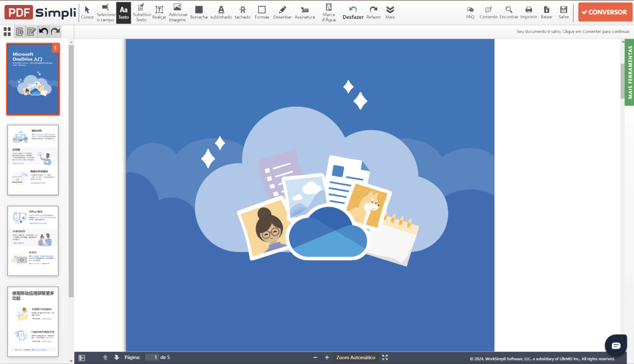Go to the next page arrow
Viewport: 634px width, 364px height.
(x=116, y=358)
